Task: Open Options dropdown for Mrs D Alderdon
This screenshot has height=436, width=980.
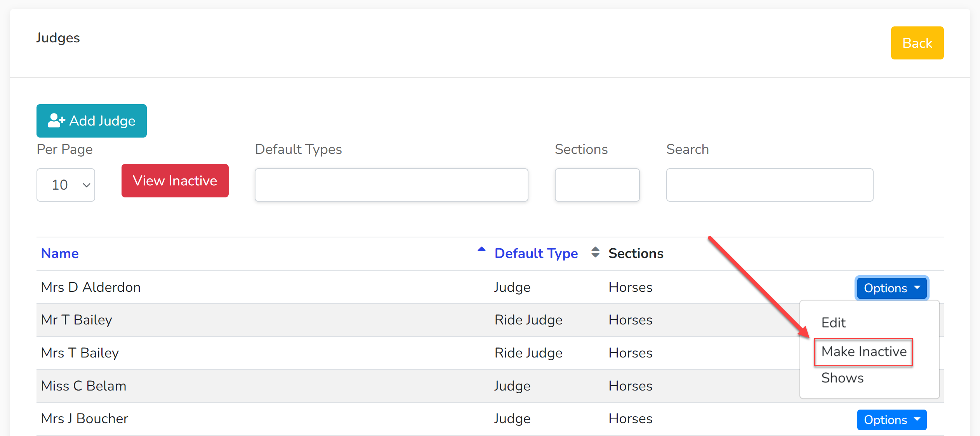Action: point(892,288)
